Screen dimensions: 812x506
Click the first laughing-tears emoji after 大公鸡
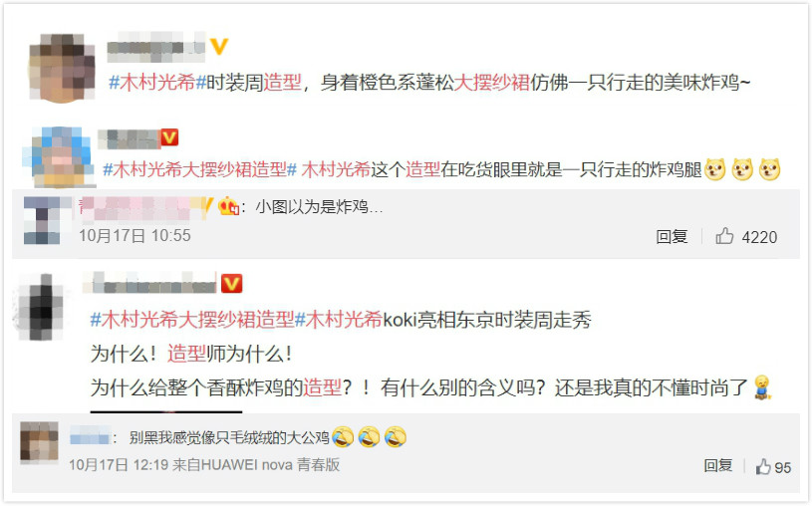pyautogui.click(x=343, y=437)
